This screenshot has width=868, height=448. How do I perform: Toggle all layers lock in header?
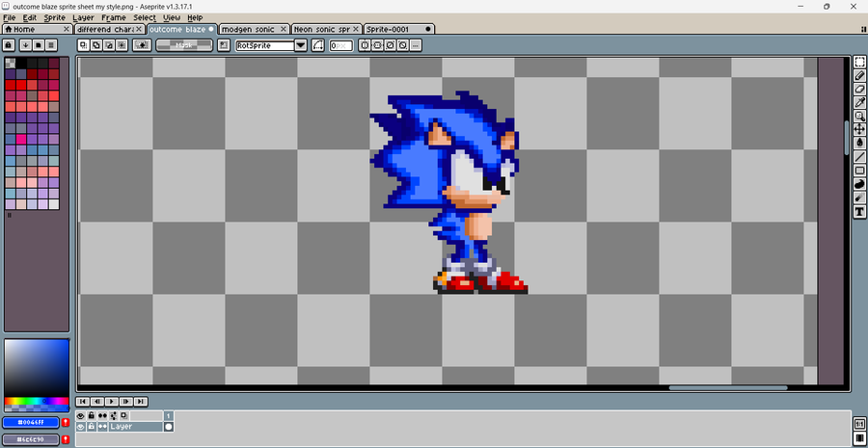(92, 415)
